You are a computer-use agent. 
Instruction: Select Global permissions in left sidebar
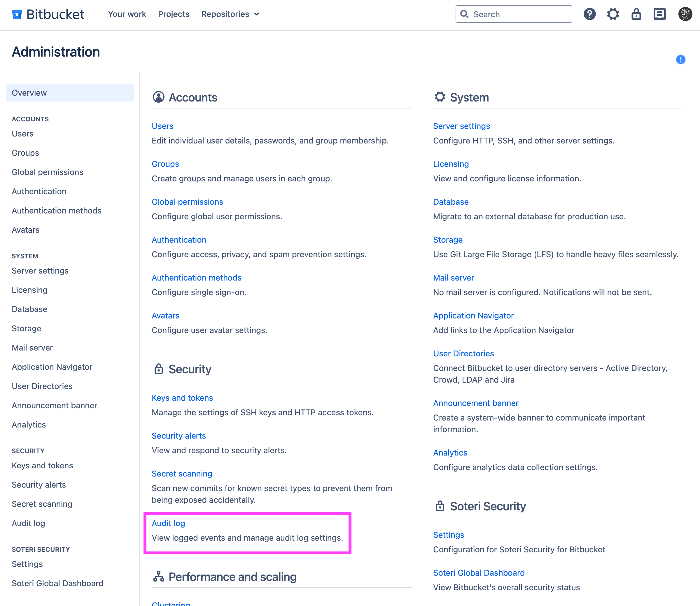(x=47, y=172)
